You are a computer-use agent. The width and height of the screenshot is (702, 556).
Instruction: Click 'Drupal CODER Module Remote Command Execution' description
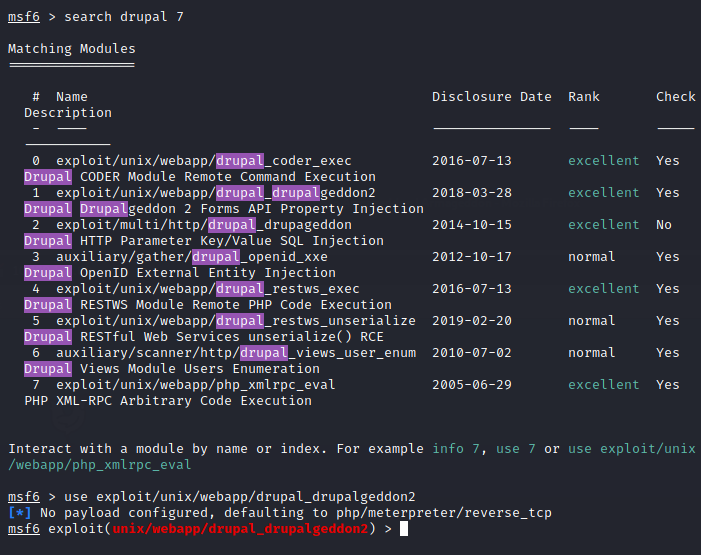point(200,177)
